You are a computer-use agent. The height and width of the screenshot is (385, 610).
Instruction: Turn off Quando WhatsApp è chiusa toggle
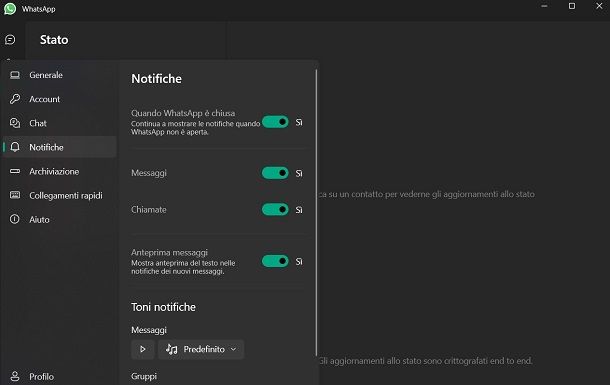[x=275, y=122]
